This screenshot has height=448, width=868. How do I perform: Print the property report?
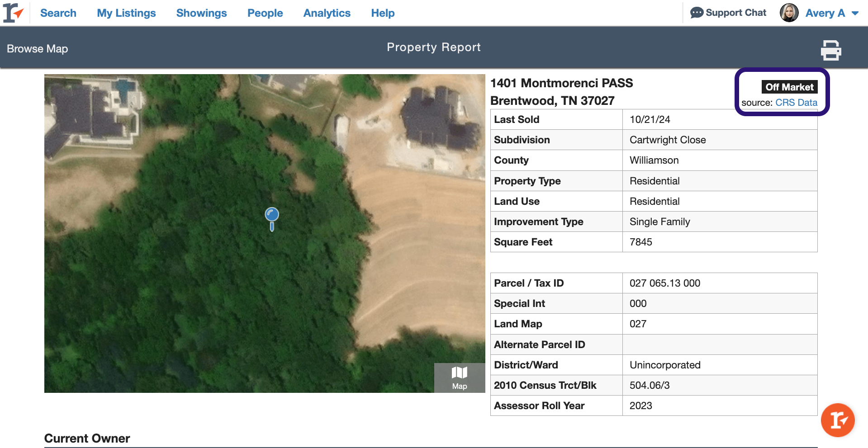tap(830, 50)
